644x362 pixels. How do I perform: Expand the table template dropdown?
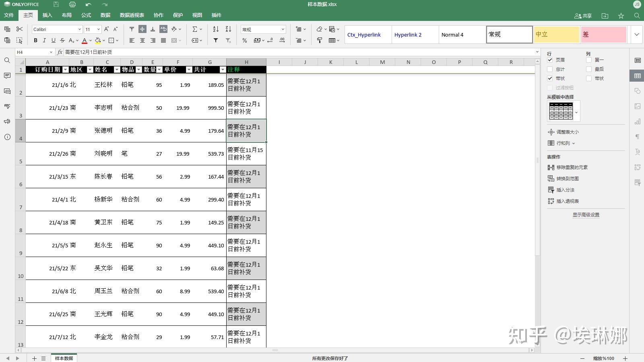[576, 112]
